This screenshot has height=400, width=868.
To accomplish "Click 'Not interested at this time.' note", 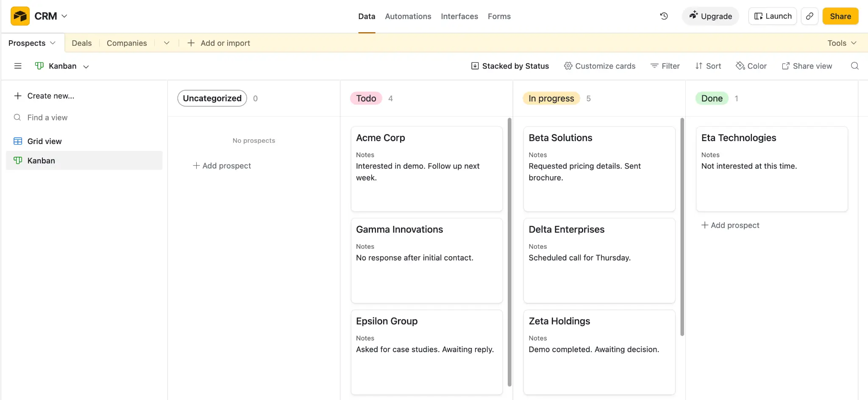I will click(749, 166).
